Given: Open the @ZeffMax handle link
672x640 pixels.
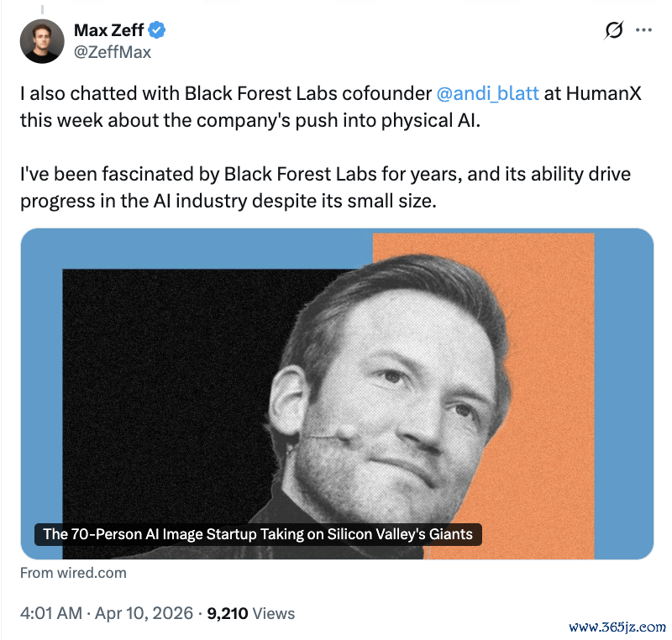Looking at the screenshot, I should [x=113, y=52].
